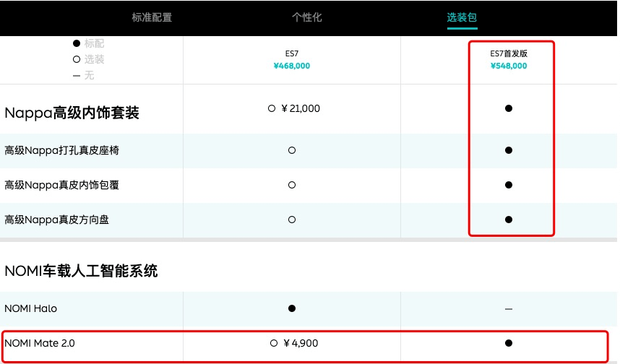Click the ES7 model column header

point(292,53)
